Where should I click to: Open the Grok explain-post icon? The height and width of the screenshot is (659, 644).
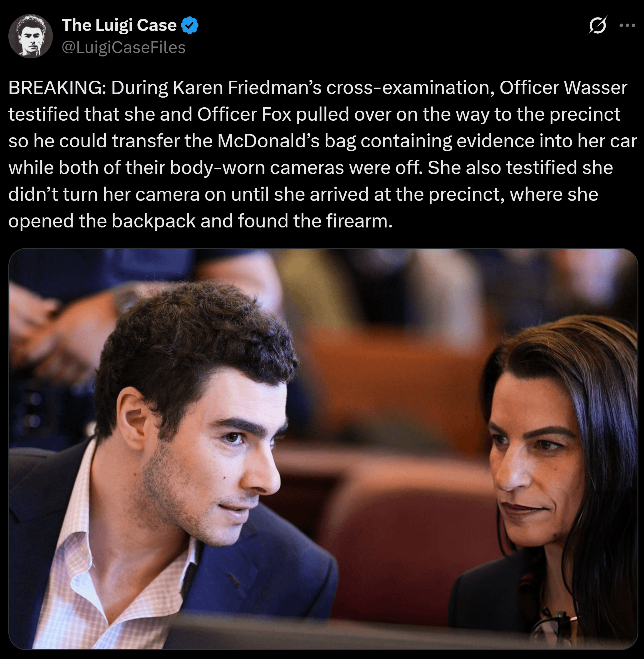598,25
